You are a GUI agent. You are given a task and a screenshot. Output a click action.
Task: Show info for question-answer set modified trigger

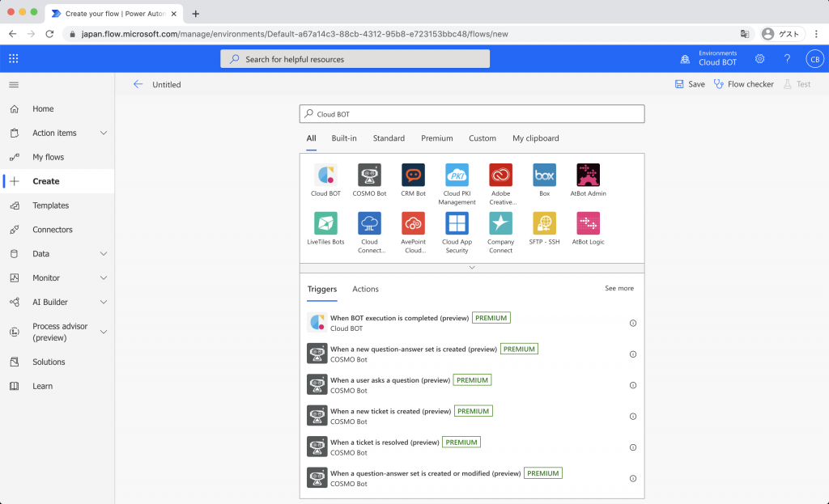click(633, 479)
